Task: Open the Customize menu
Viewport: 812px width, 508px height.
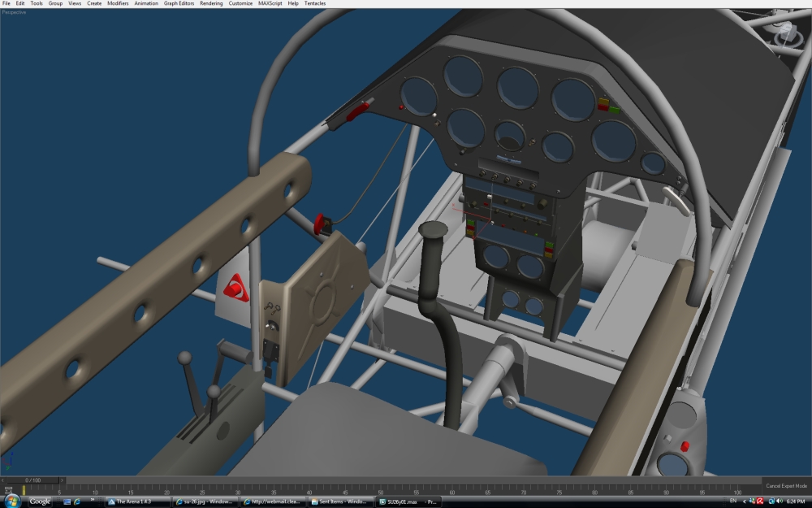Action: 241,3
